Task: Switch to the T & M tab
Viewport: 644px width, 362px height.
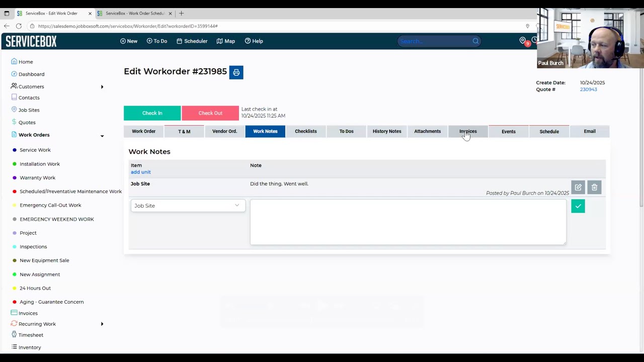Action: click(184, 131)
